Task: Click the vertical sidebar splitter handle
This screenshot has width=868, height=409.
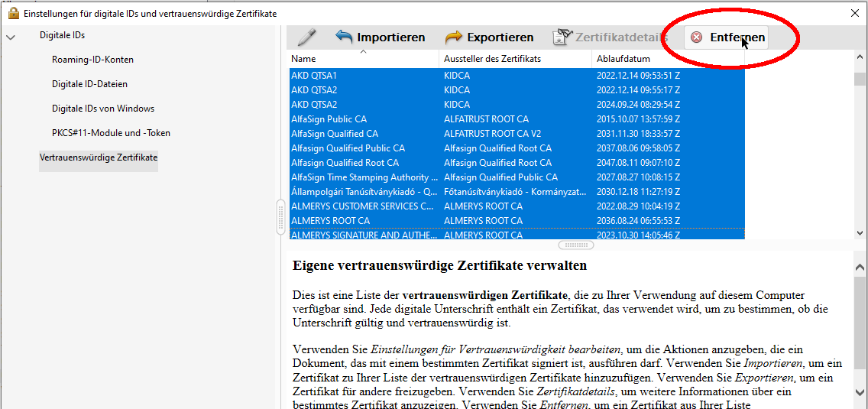Action: [x=280, y=219]
